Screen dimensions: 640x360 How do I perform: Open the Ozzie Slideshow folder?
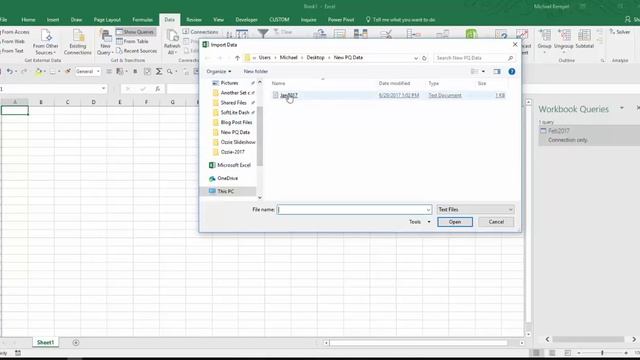click(x=238, y=142)
